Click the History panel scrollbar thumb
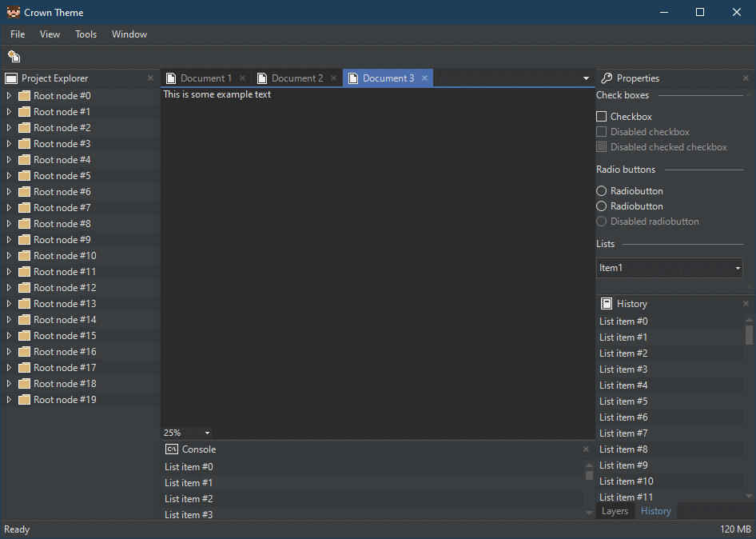 749,333
